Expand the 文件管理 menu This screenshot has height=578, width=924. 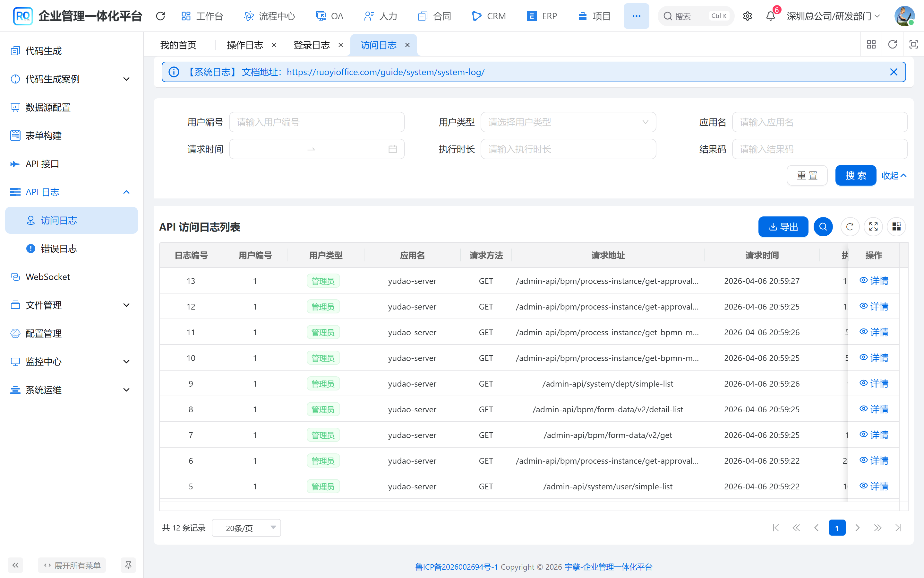click(72, 305)
